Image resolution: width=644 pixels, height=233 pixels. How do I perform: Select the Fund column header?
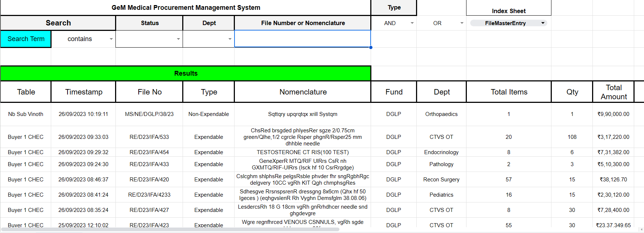[x=394, y=92]
